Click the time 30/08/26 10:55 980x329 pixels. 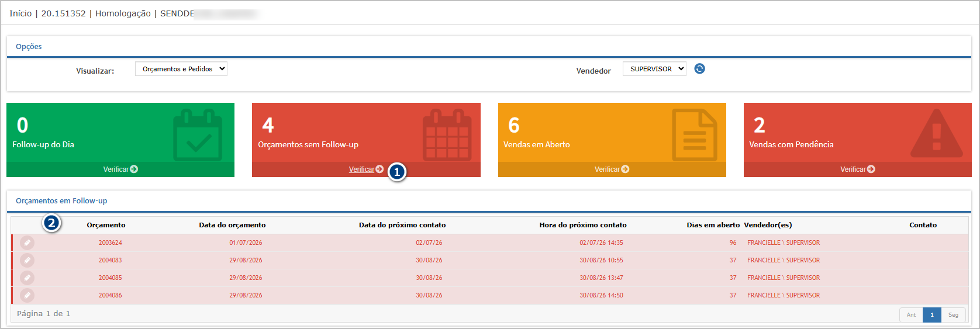click(601, 260)
